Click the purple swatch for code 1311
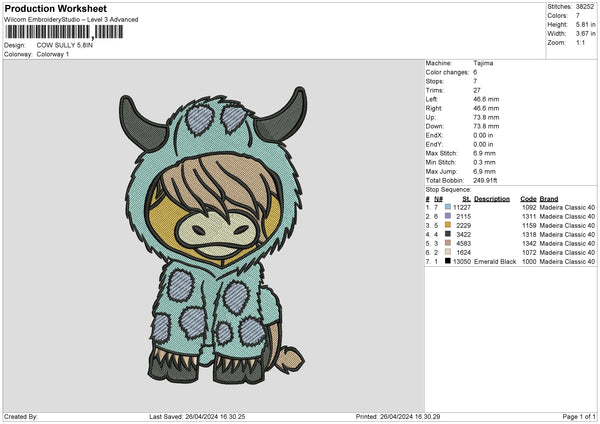This screenshot has height=424, width=600. [448, 216]
